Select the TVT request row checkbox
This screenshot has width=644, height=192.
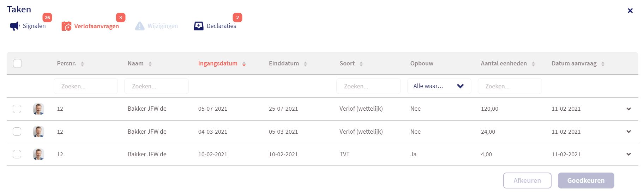(17, 154)
